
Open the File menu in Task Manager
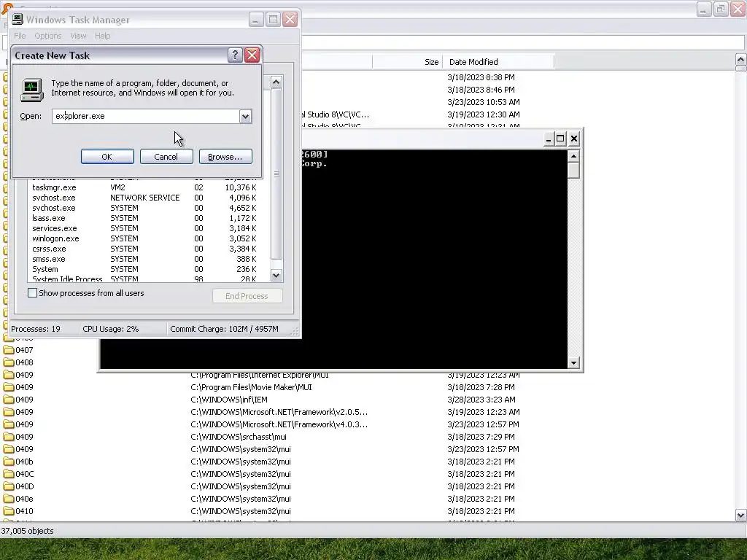[20, 36]
